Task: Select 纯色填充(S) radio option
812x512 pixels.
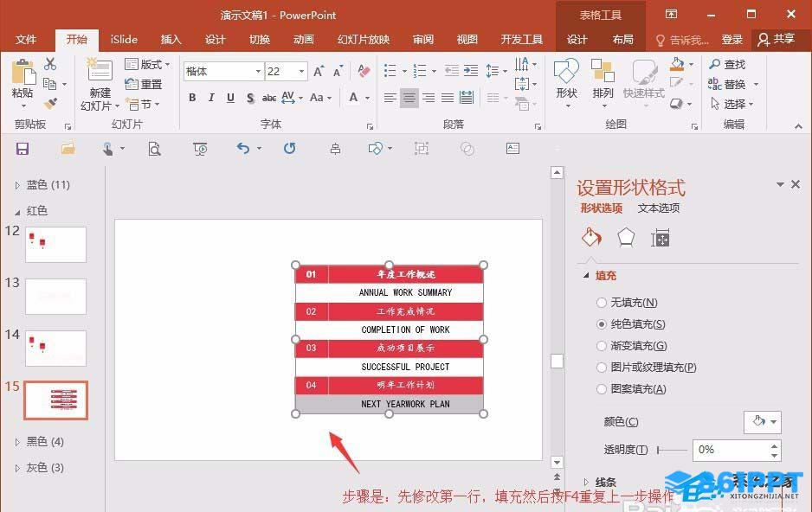Action: pos(602,324)
